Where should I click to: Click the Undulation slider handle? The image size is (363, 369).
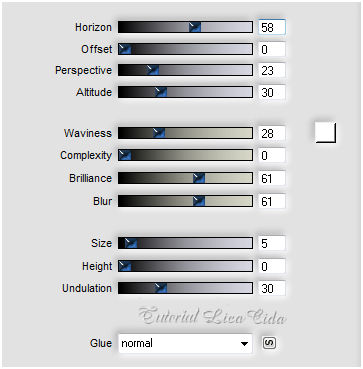point(161,288)
